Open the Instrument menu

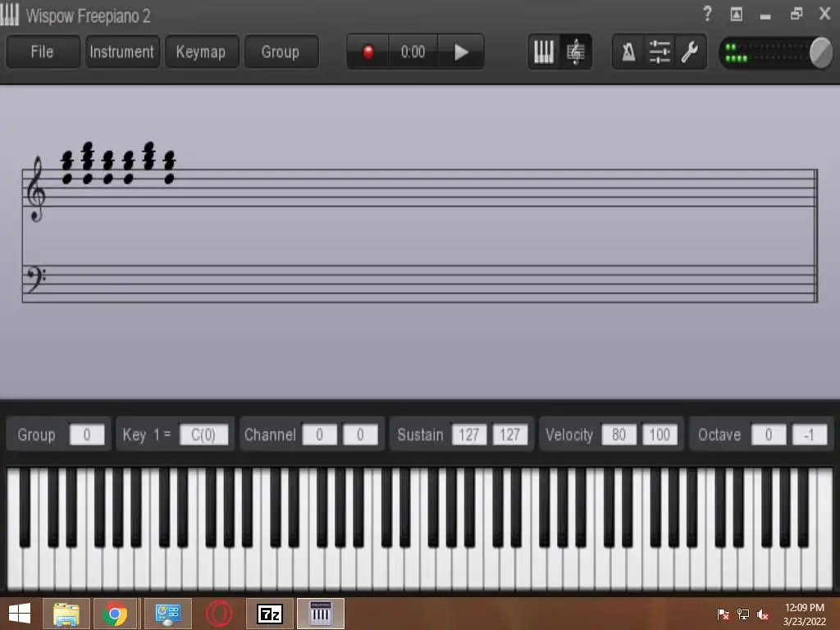tap(122, 52)
